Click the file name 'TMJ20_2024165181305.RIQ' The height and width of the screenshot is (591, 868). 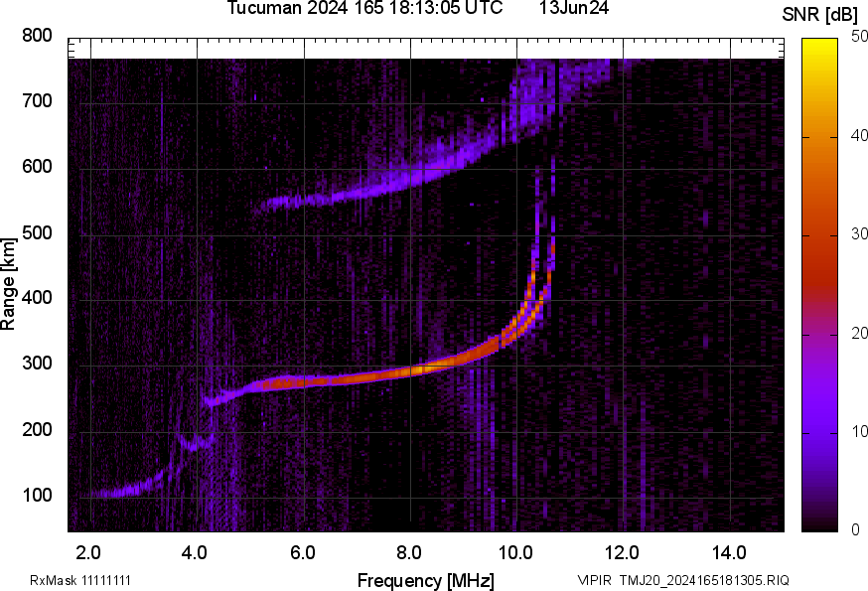[704, 580]
